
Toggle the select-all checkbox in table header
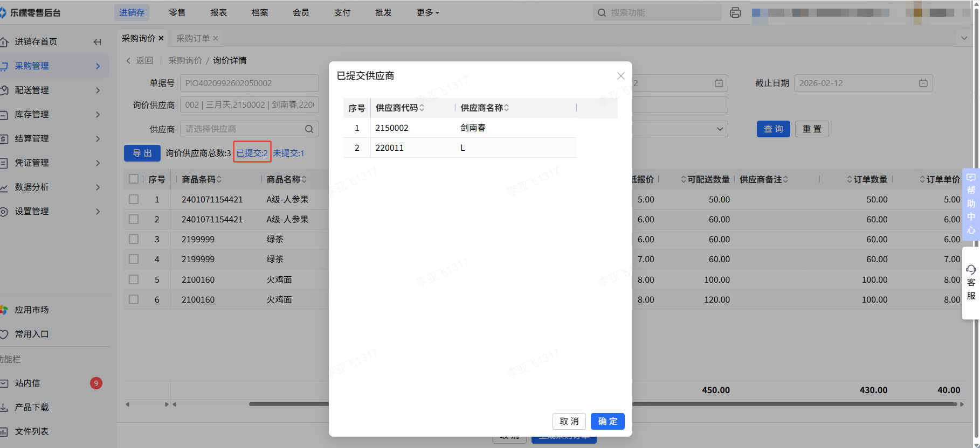tap(134, 179)
